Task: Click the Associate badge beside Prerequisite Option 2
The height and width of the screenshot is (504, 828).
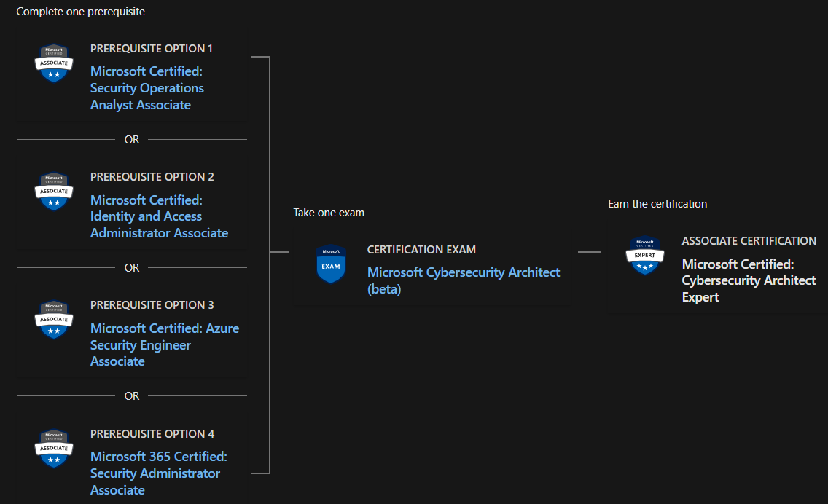Action: coord(54,192)
